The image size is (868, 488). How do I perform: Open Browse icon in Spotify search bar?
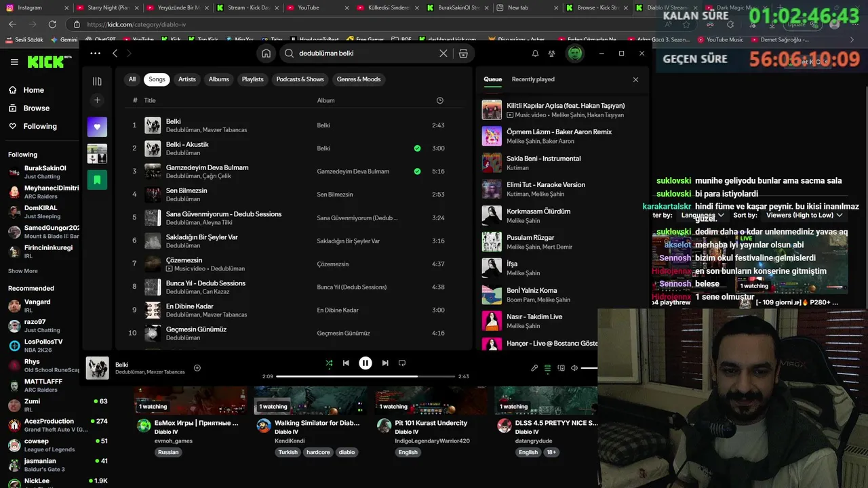coord(463,53)
